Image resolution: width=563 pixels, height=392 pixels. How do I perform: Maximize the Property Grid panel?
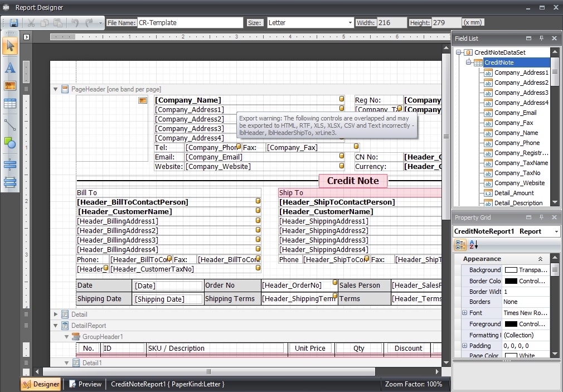point(528,217)
